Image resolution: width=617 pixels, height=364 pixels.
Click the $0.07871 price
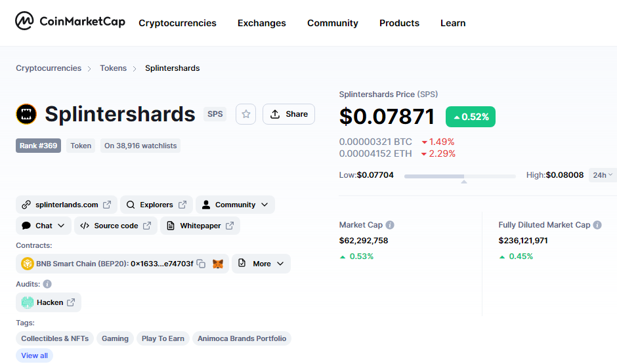tap(387, 117)
